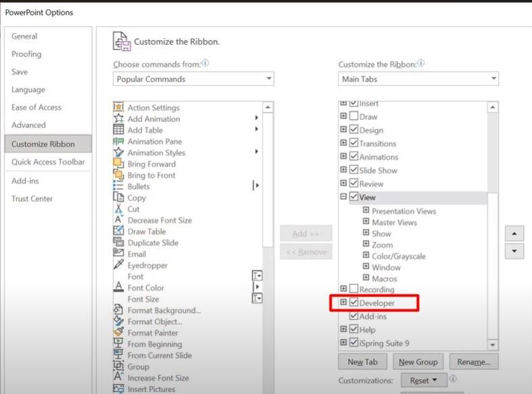Click the Duplicate Slide icon
The height and width of the screenshot is (394, 532).
tap(118, 242)
